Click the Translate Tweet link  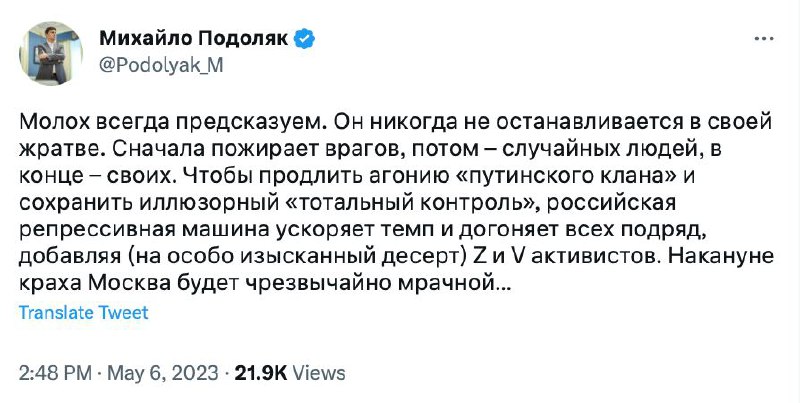pyautogui.click(x=84, y=313)
